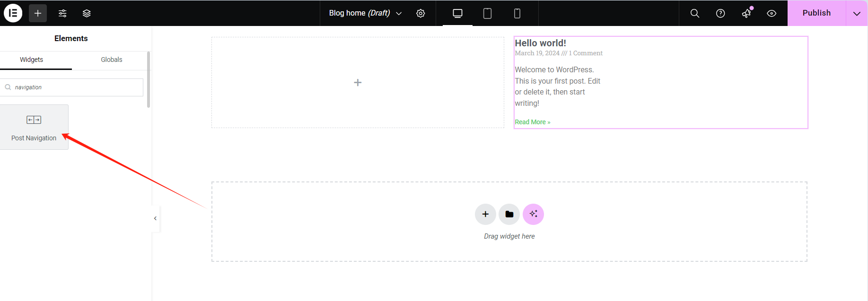Screen dimensions: 868x301
Task: Open the Finder search magnifier icon
Action: (694, 13)
